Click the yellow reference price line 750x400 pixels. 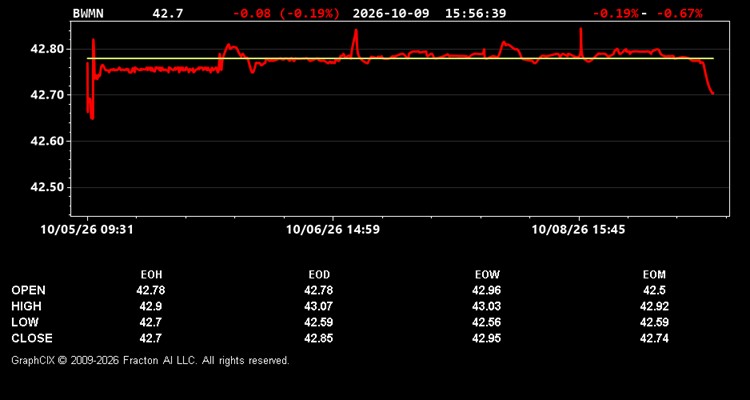coord(400,58)
